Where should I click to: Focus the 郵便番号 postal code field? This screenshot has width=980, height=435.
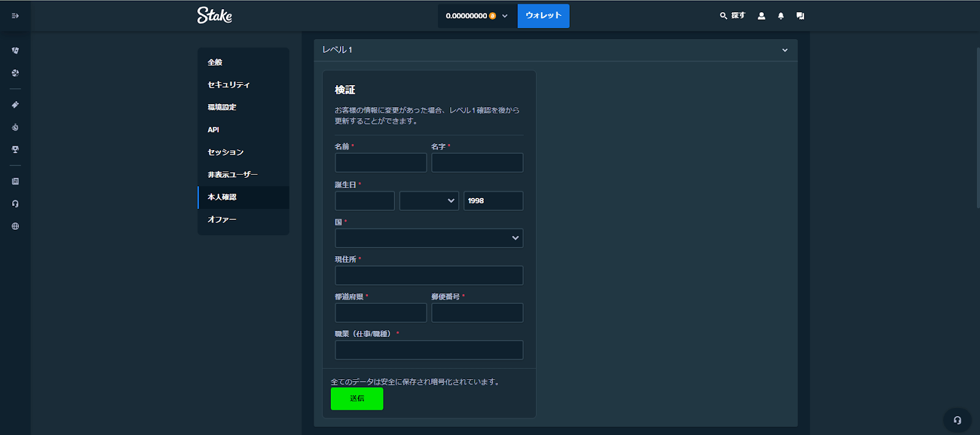(x=477, y=313)
